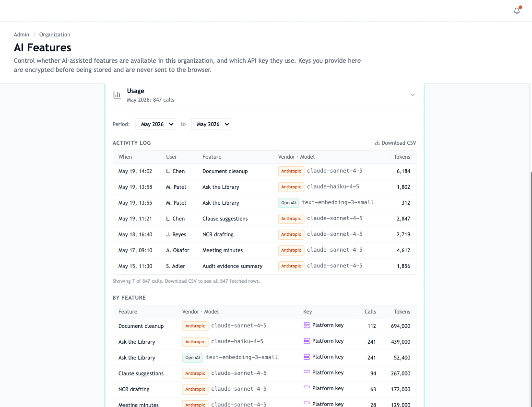532x407 pixels.
Task: Click A. Okafor user name
Action: click(x=177, y=250)
